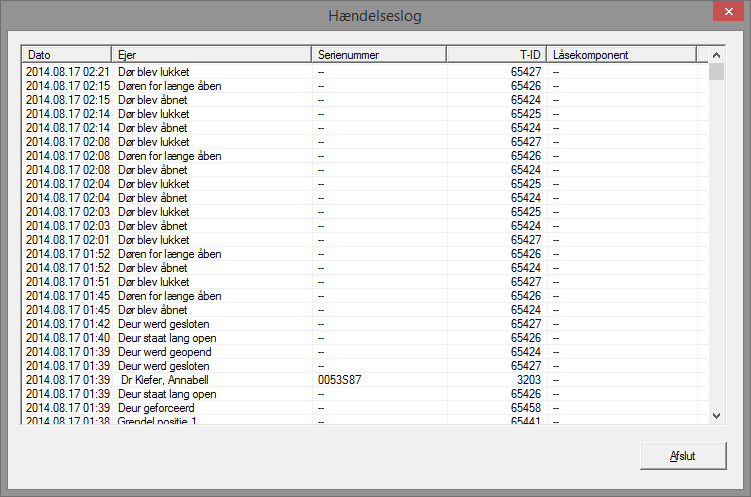Sort the log by Dato column header

click(66, 55)
